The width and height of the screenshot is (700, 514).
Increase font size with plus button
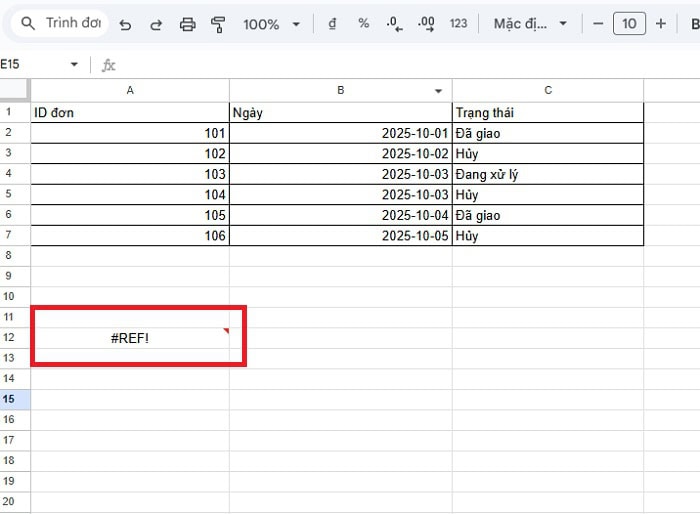click(x=661, y=24)
